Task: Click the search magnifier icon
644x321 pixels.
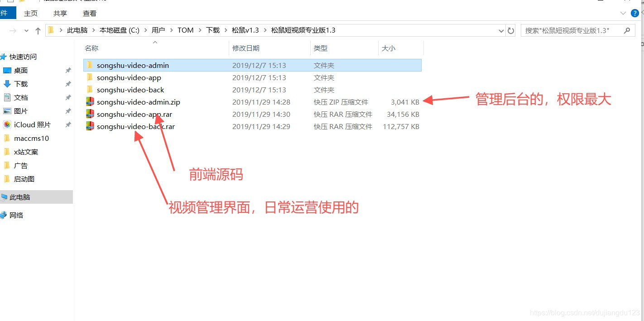Action: click(627, 30)
